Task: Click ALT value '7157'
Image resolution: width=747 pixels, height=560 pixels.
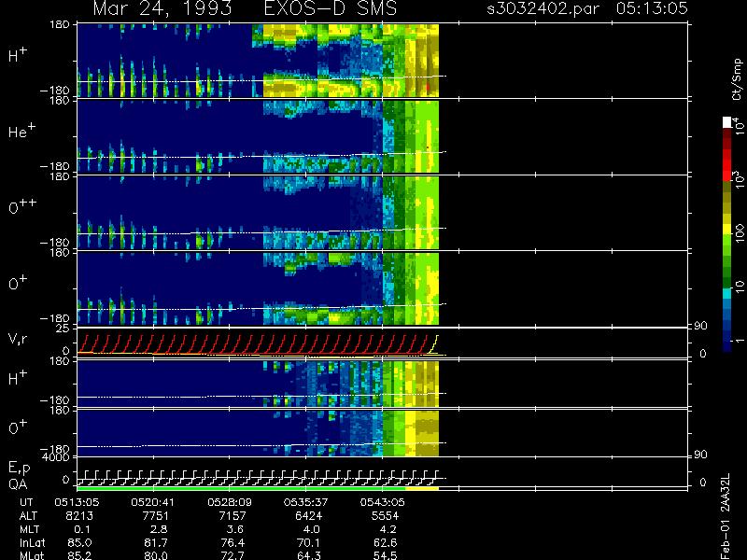Action: click(233, 516)
